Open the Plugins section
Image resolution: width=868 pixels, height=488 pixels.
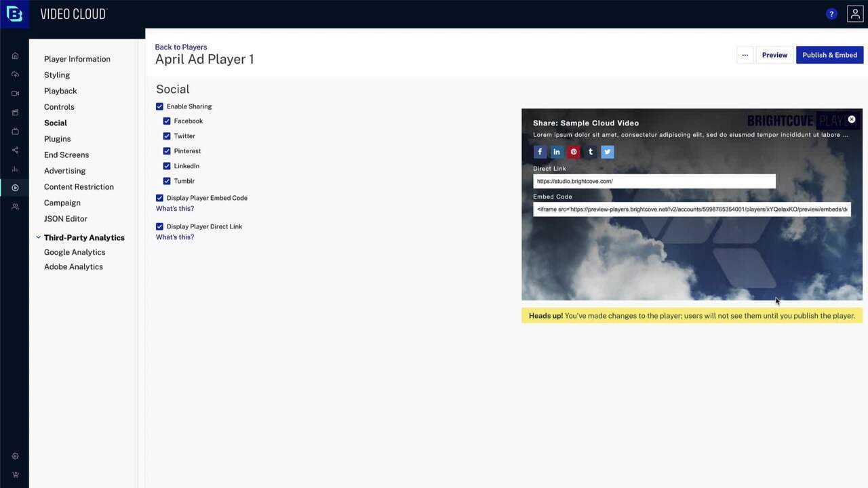(58, 139)
